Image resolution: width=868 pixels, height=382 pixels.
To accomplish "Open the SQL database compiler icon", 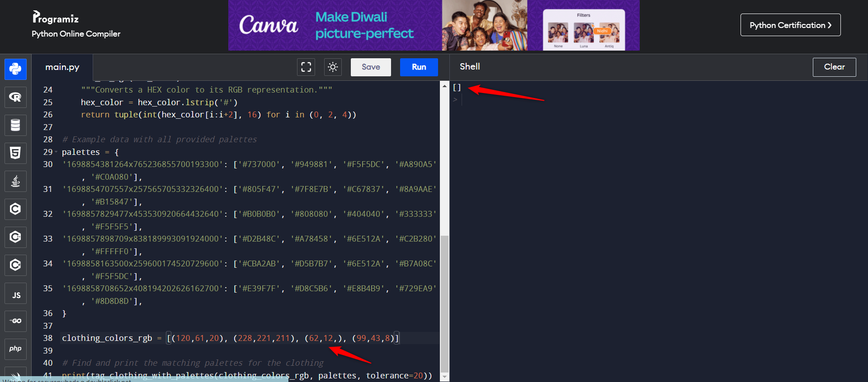I will tap(15, 125).
